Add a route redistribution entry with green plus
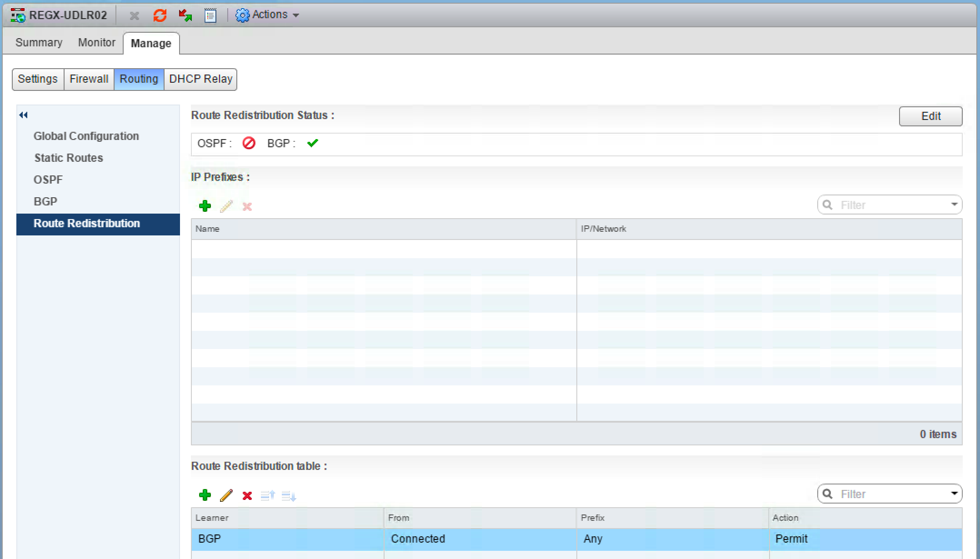 coord(205,495)
